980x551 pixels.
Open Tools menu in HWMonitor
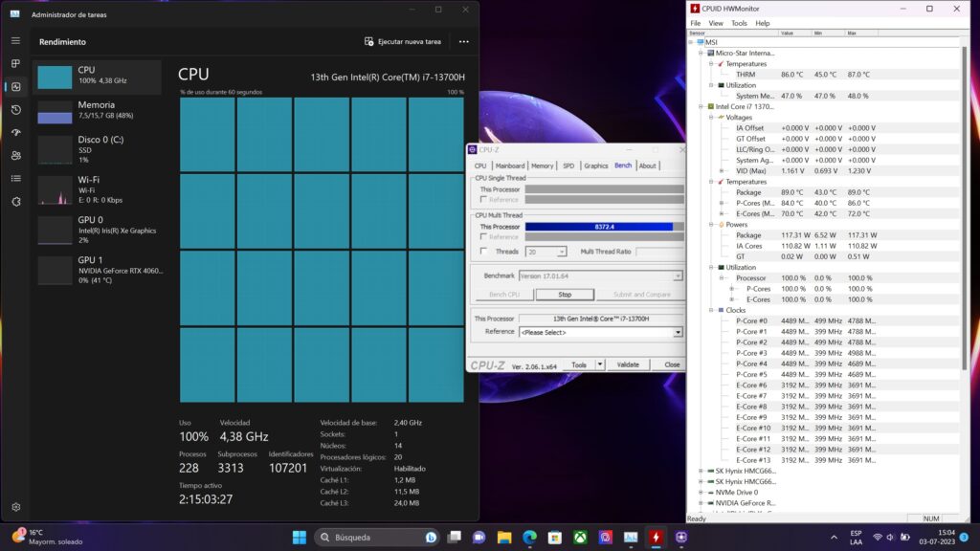[739, 23]
